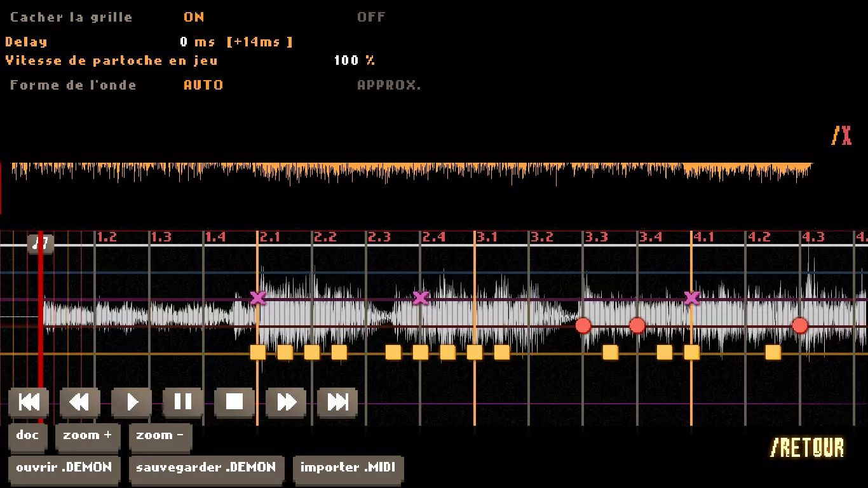Click the beat marker 3.3
The width and height of the screenshot is (868, 488).
[x=596, y=238]
